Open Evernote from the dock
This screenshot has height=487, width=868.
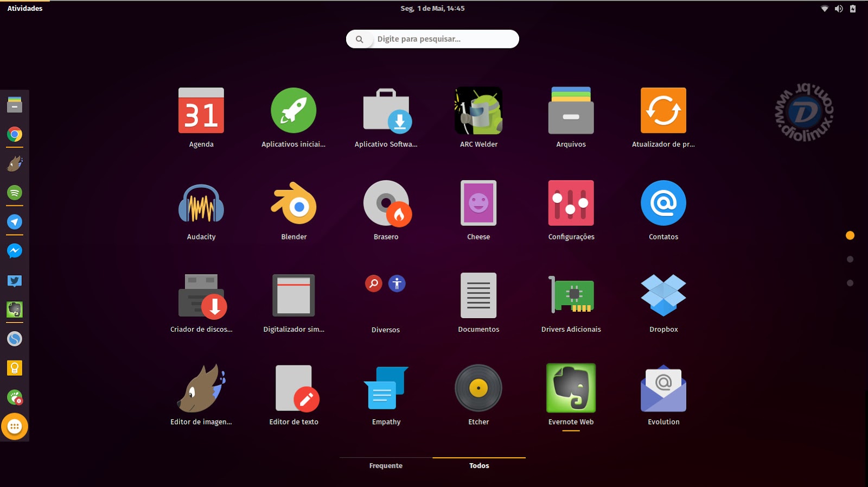click(15, 310)
